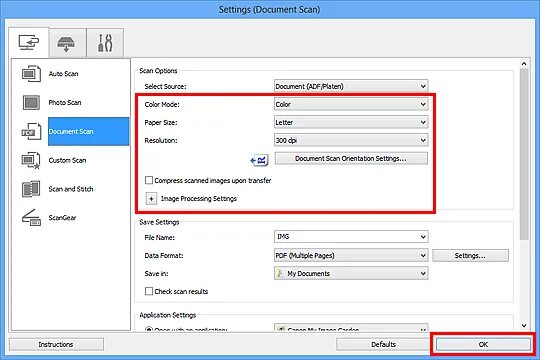Click the Resolution label text
Viewport: 540px width, 360px height.
[x=161, y=140]
